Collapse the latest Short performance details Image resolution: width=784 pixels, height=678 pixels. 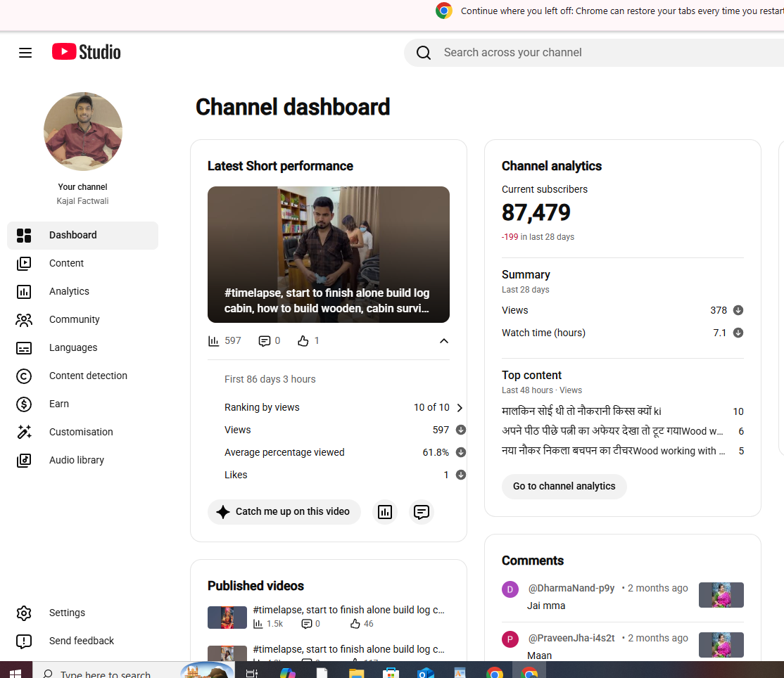[444, 340]
